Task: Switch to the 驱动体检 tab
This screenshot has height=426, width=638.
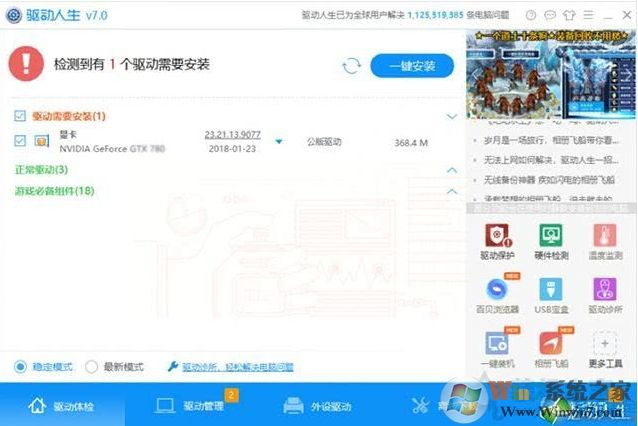Action: (x=61, y=406)
